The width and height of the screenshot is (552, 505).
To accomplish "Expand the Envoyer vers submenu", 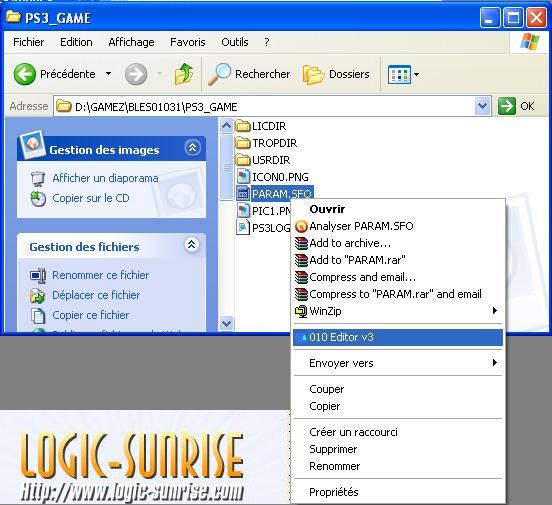I will click(x=398, y=363).
